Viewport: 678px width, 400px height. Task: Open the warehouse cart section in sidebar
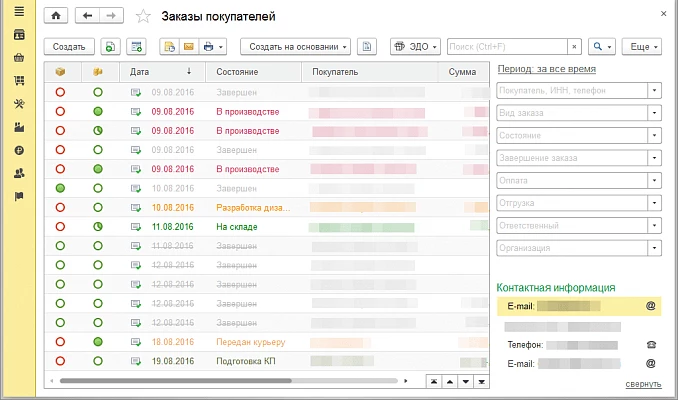pyautogui.click(x=19, y=80)
